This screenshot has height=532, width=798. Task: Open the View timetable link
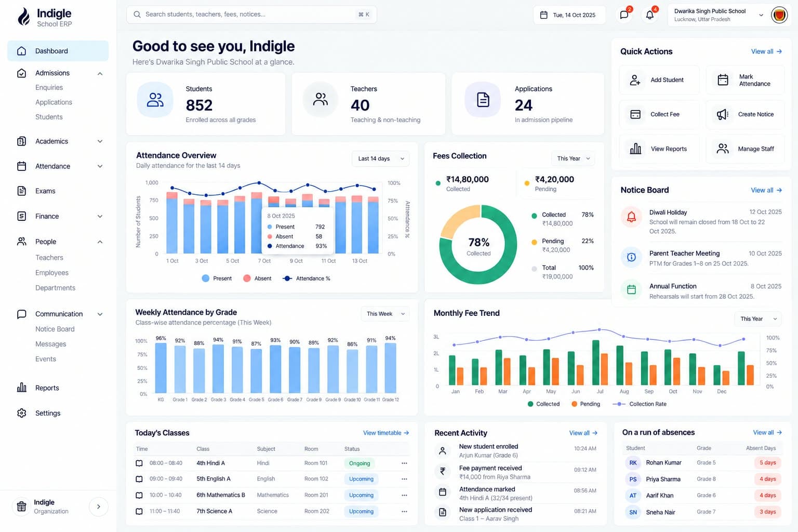coord(386,433)
